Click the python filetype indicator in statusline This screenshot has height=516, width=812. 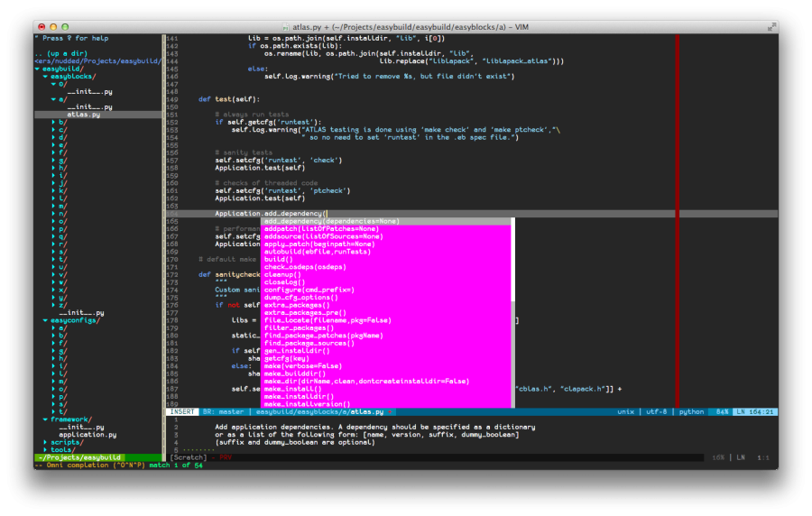point(691,411)
